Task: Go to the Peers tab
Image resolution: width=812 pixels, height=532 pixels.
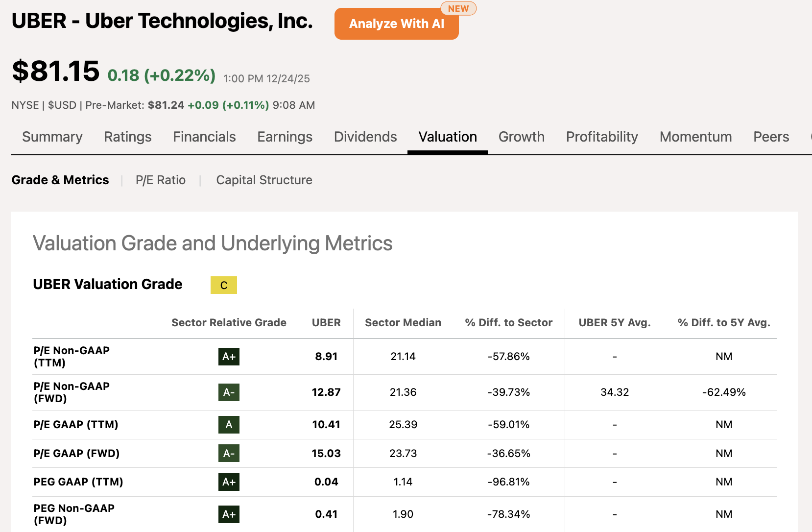Action: 771,137
